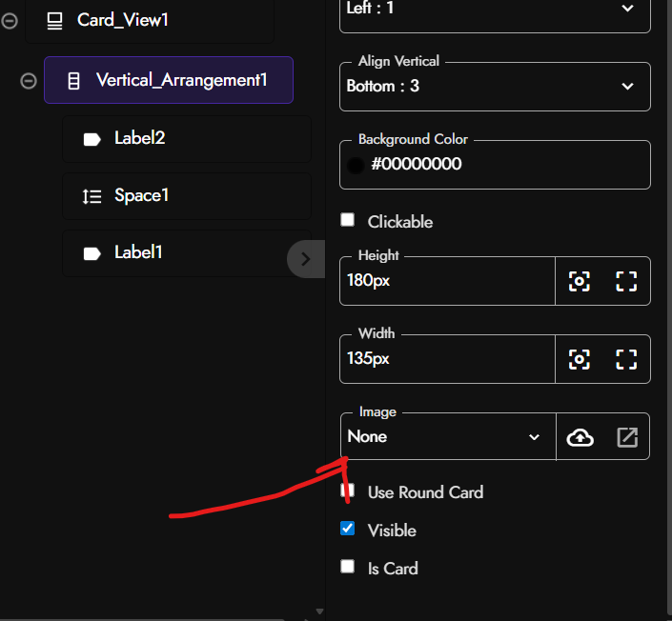This screenshot has width=672, height=621.
Task: Click the Background Color black swatch
Action: [x=356, y=165]
